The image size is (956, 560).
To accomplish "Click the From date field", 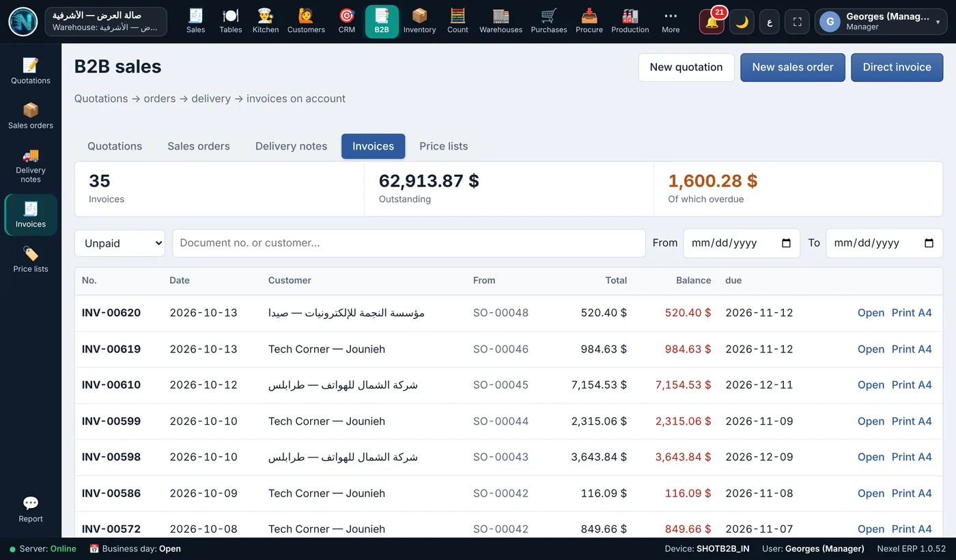I will 742,243.
